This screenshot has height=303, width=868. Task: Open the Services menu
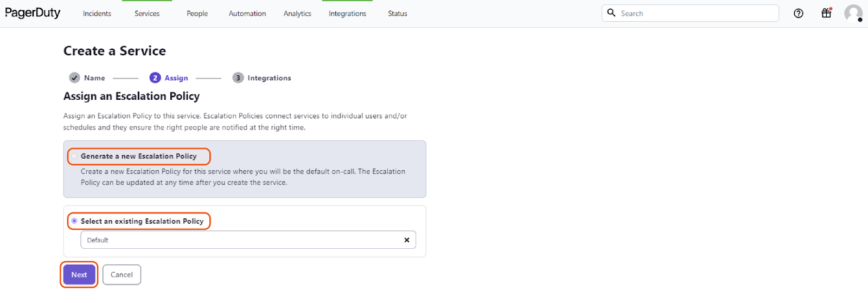pyautogui.click(x=147, y=14)
